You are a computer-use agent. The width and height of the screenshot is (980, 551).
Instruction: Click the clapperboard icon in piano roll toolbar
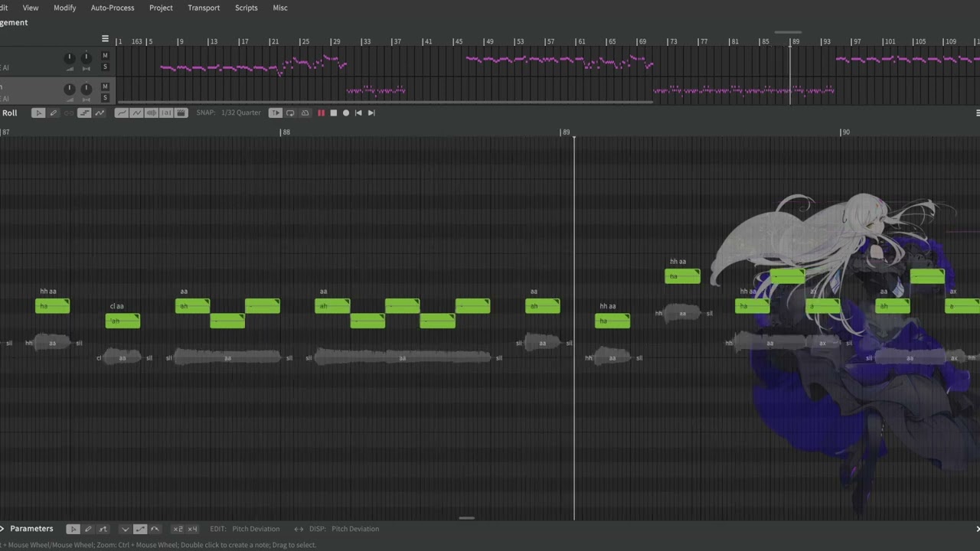point(181,113)
